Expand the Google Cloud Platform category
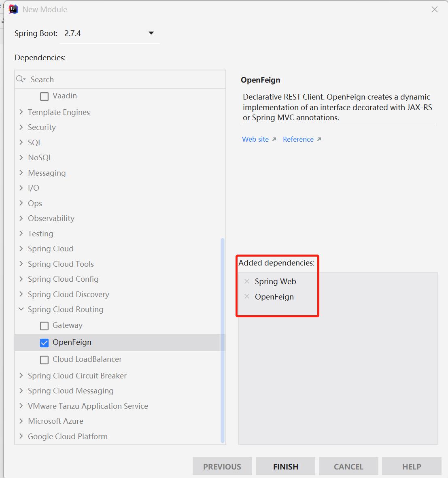The width and height of the screenshot is (448, 478). (21, 436)
